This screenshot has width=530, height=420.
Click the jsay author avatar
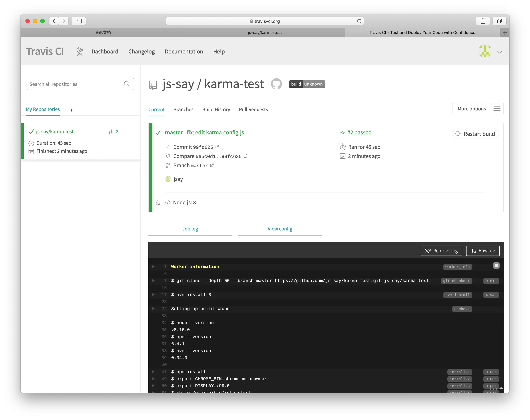(x=168, y=179)
